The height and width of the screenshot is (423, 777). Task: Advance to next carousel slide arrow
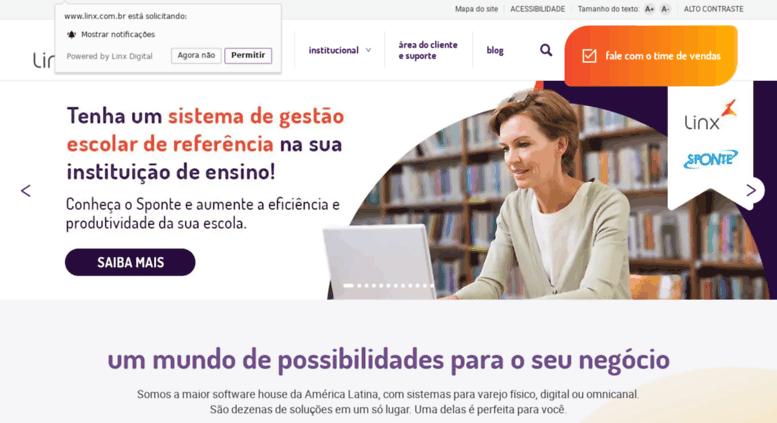pos(751,190)
